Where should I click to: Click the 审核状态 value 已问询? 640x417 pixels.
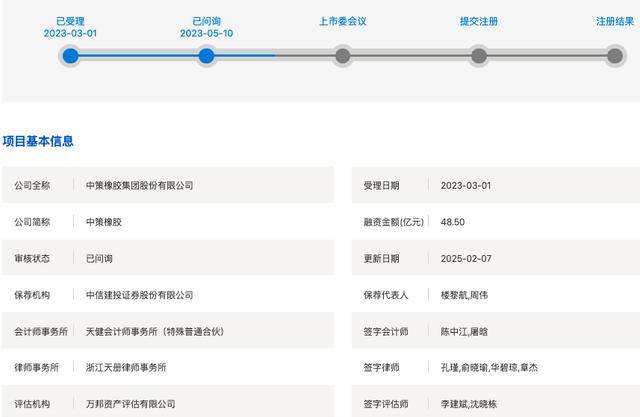(100, 258)
